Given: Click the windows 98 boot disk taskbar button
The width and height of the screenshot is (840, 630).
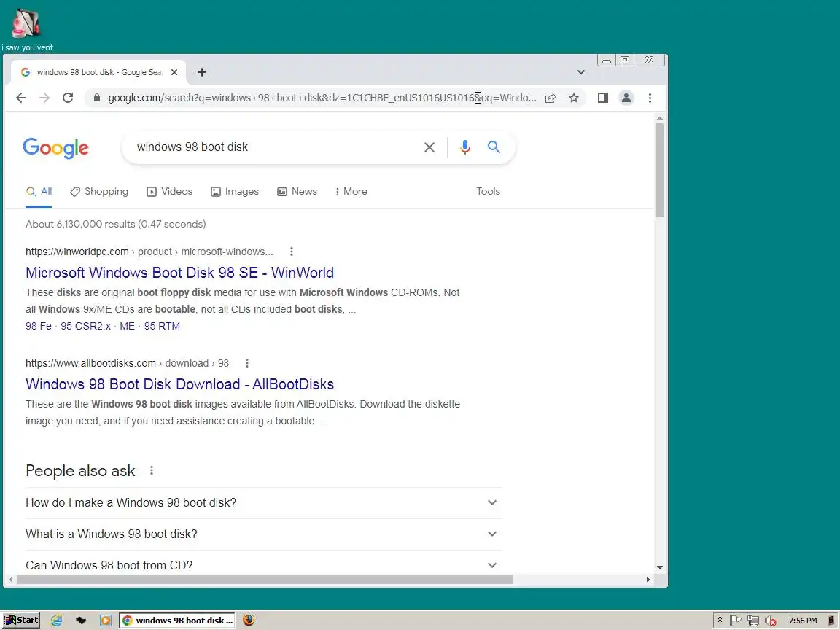Looking at the screenshot, I should tap(176, 621).
